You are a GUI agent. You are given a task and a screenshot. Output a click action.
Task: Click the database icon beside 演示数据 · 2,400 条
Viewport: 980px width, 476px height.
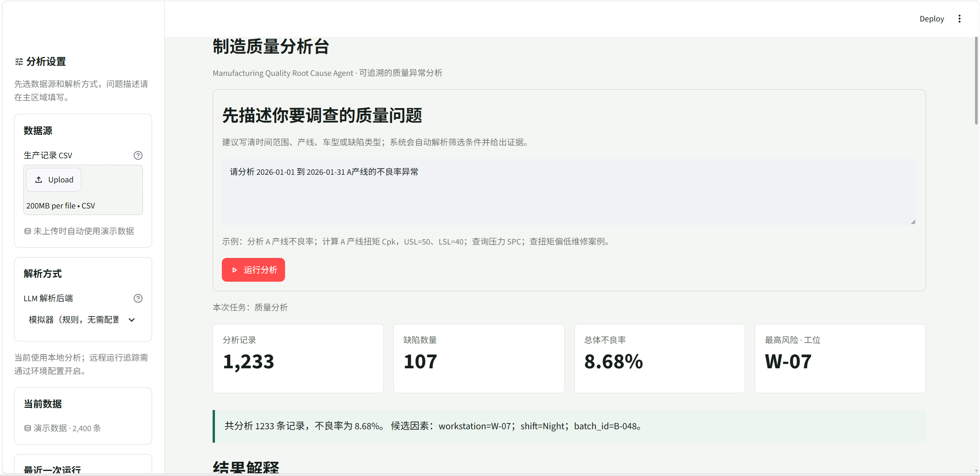pyautogui.click(x=28, y=428)
